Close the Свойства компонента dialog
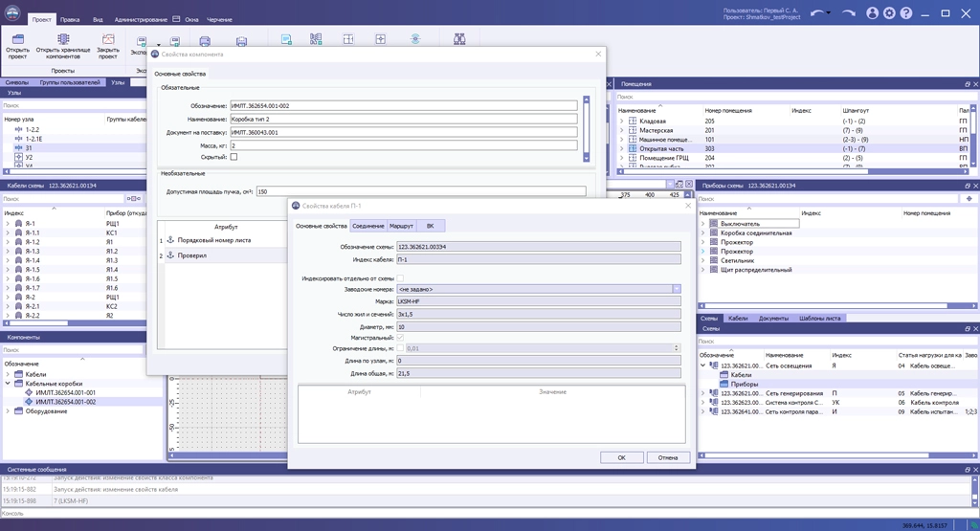Screen dimensions: 980x531 click(x=598, y=54)
